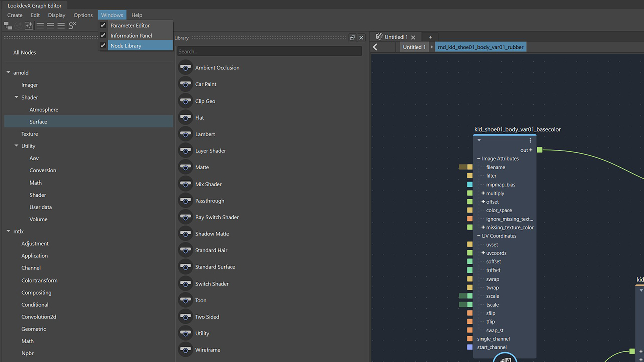The width and height of the screenshot is (644, 362).
Task: Select the Standard Surface shader icon
Action: pyautogui.click(x=186, y=267)
